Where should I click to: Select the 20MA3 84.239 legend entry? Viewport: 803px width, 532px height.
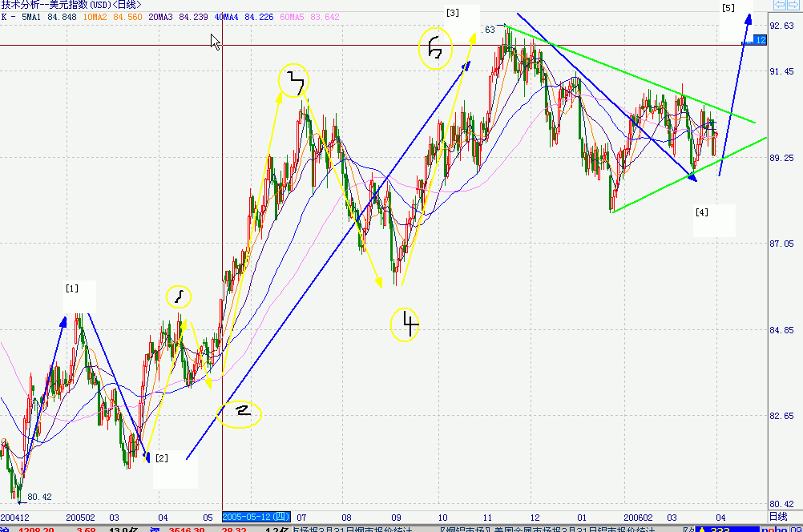(x=178, y=17)
